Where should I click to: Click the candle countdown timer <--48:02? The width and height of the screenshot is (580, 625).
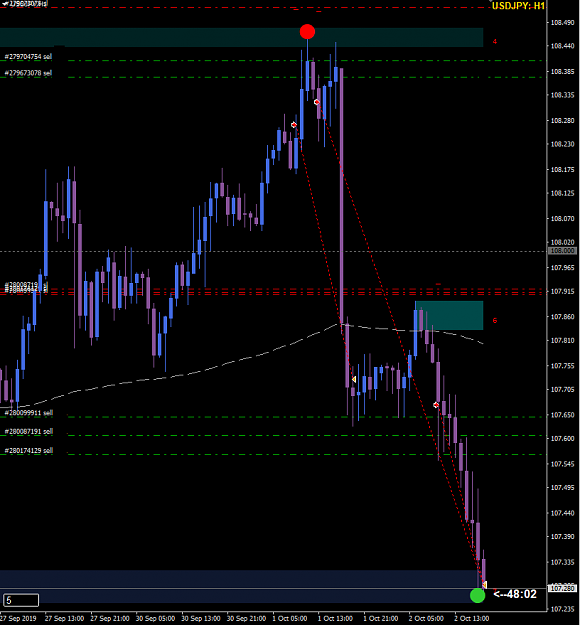coord(515,594)
